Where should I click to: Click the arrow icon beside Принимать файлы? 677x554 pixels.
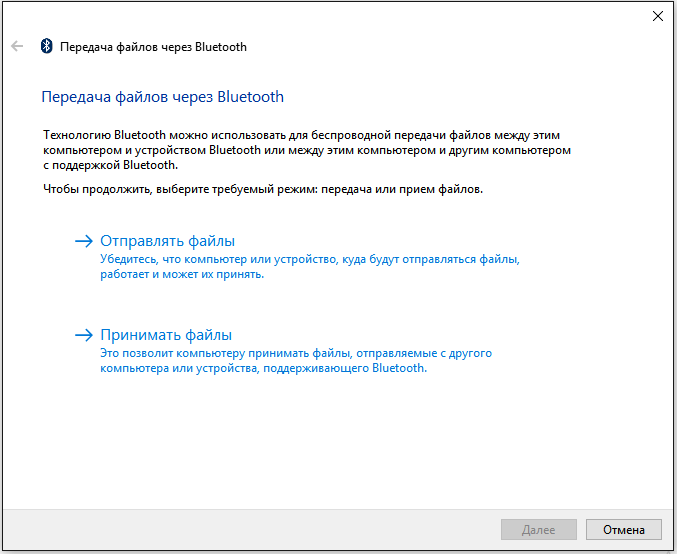pos(84,335)
